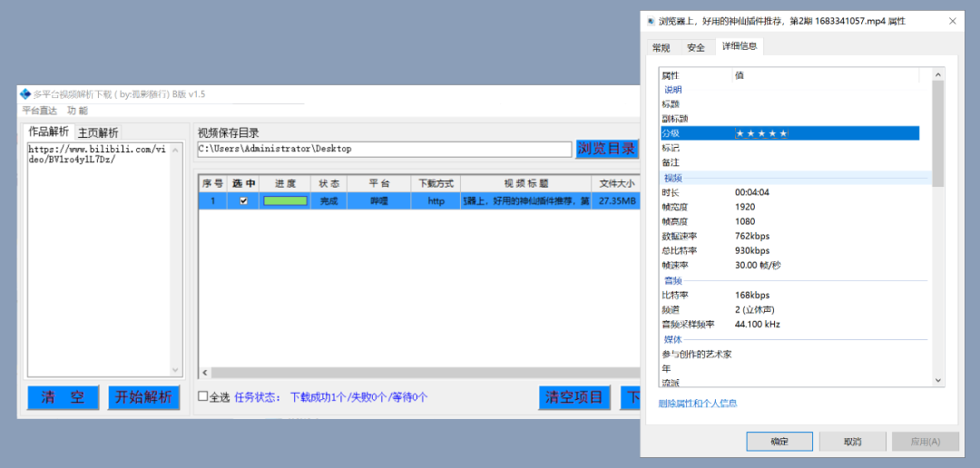Click the green progress bar in row 1

(285, 200)
